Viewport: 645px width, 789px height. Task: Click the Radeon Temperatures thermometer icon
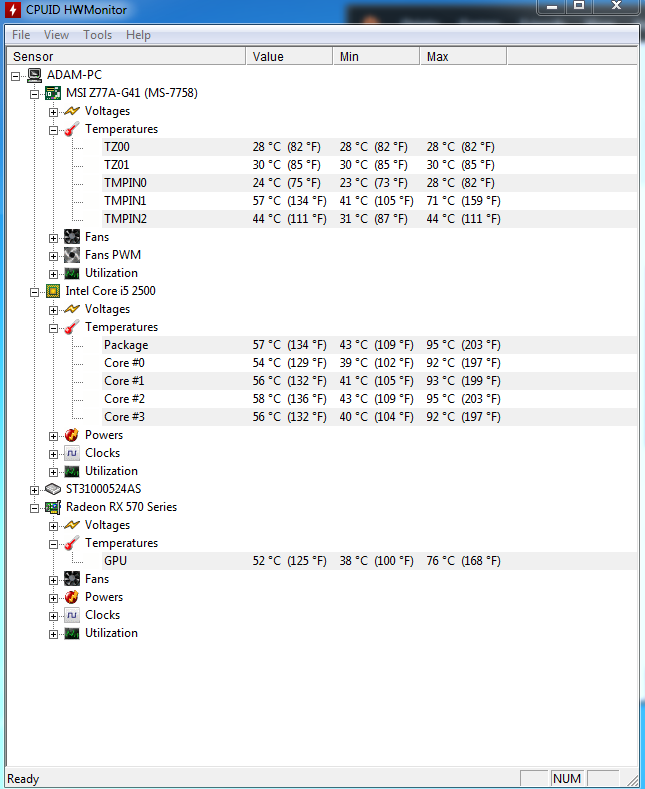pyautogui.click(x=72, y=543)
